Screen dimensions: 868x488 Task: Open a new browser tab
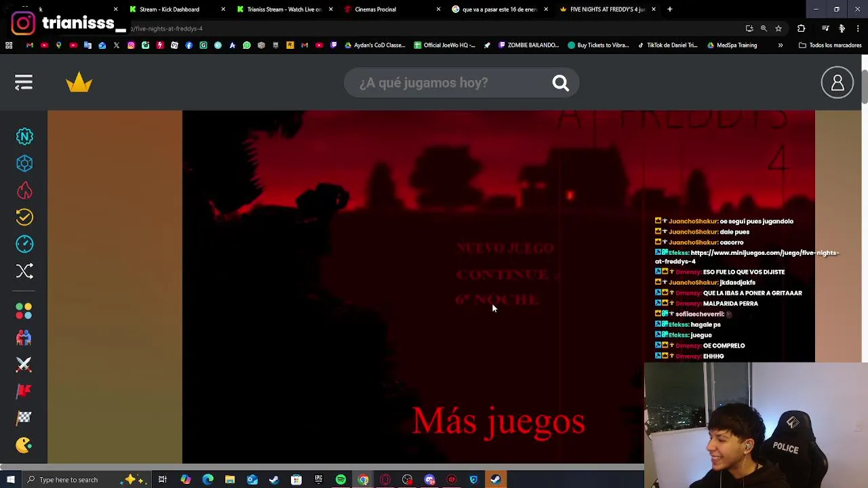click(669, 9)
